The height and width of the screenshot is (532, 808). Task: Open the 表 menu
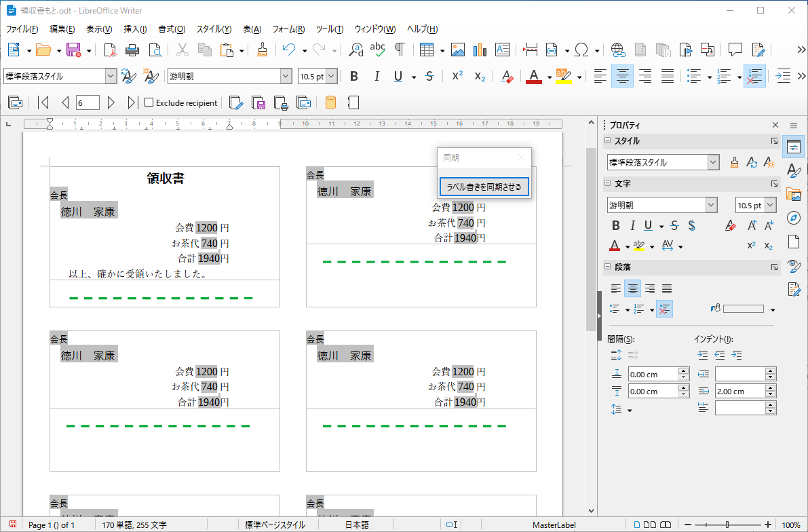point(252,29)
